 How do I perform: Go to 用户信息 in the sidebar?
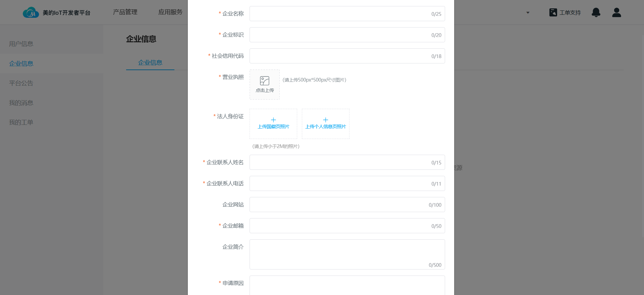21,44
